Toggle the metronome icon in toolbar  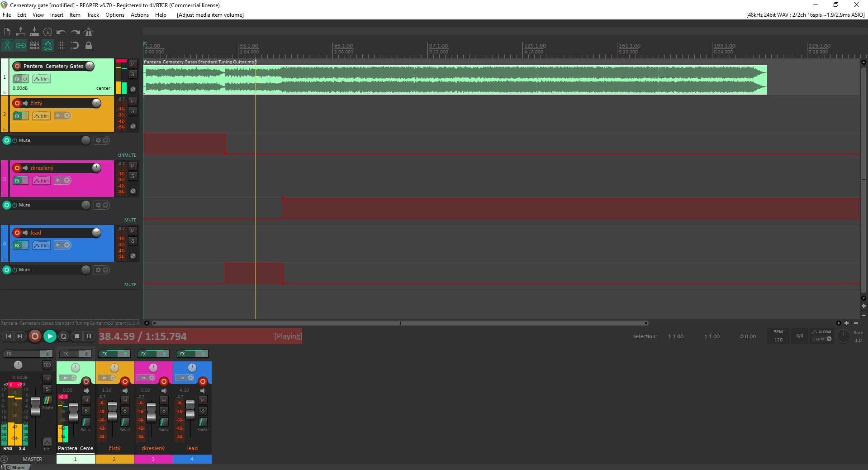(x=89, y=32)
